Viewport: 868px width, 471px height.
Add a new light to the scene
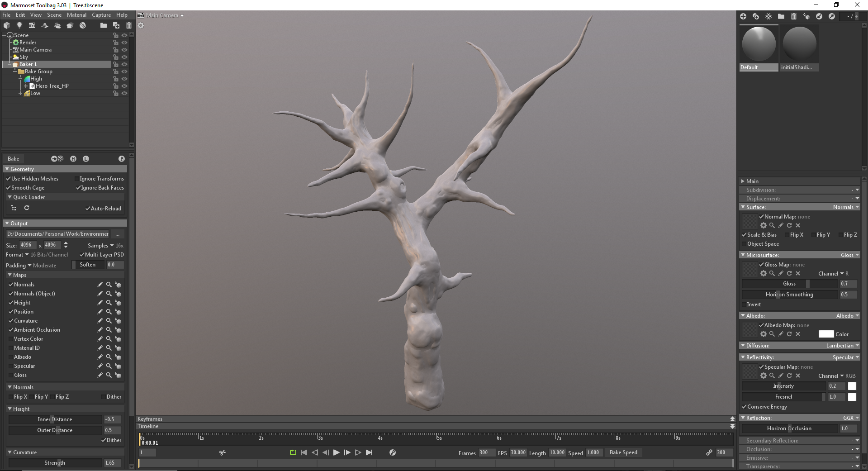[x=19, y=26]
